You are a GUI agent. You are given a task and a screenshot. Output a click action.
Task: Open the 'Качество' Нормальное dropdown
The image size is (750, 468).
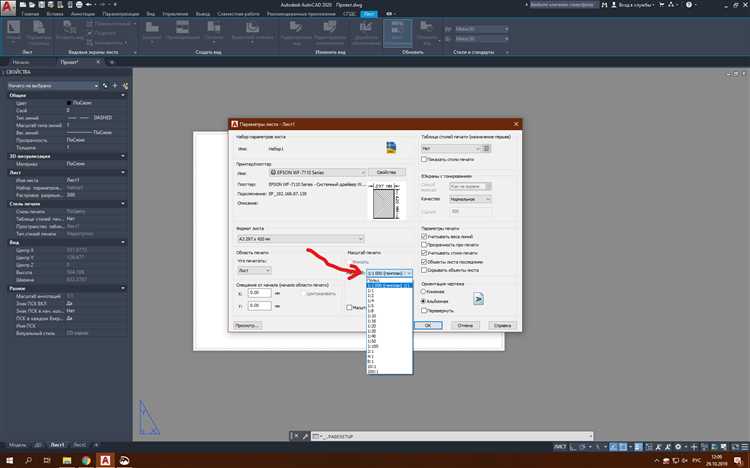(x=470, y=199)
